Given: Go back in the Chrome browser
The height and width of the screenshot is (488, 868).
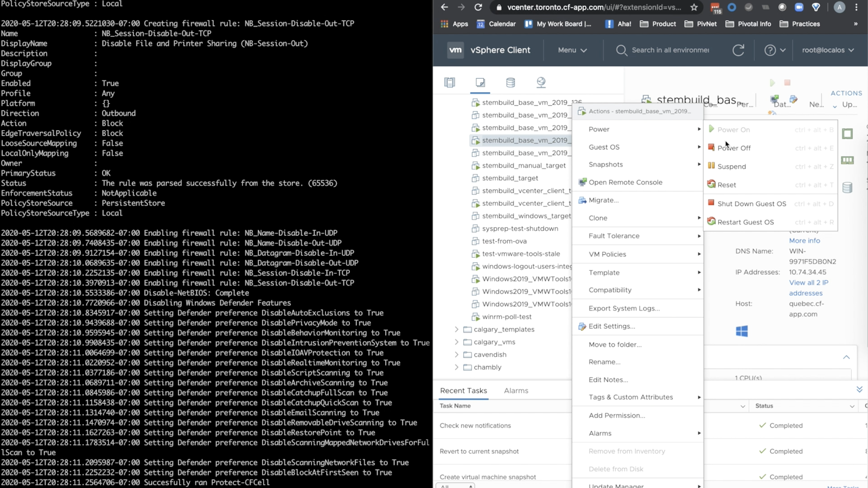Looking at the screenshot, I should click(444, 7).
